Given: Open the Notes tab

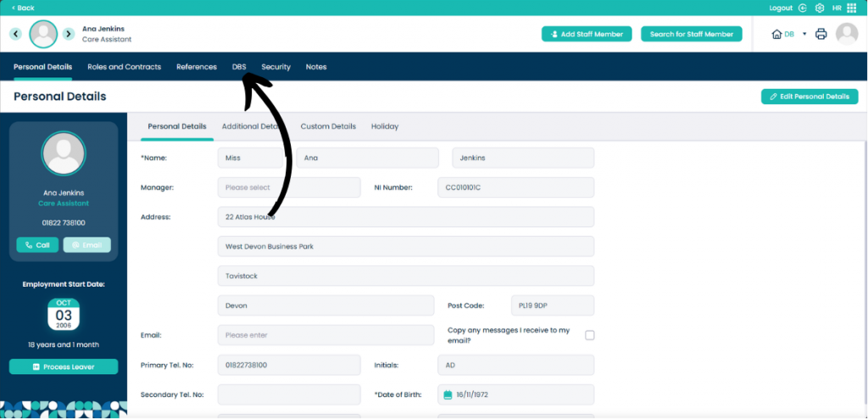Looking at the screenshot, I should pyautogui.click(x=316, y=66).
